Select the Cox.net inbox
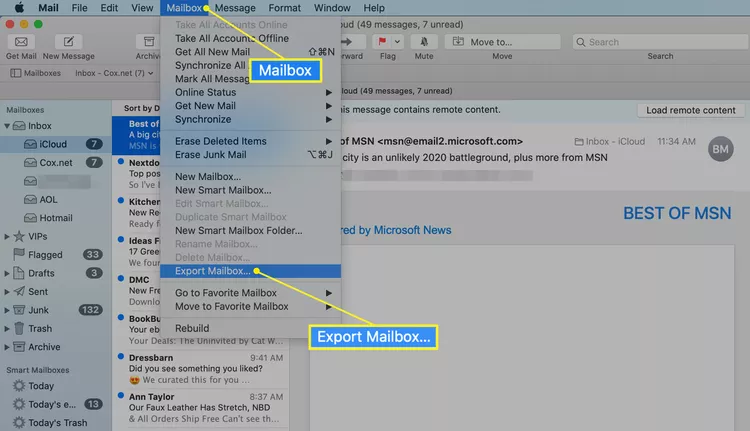The height and width of the screenshot is (431, 750). [55, 163]
